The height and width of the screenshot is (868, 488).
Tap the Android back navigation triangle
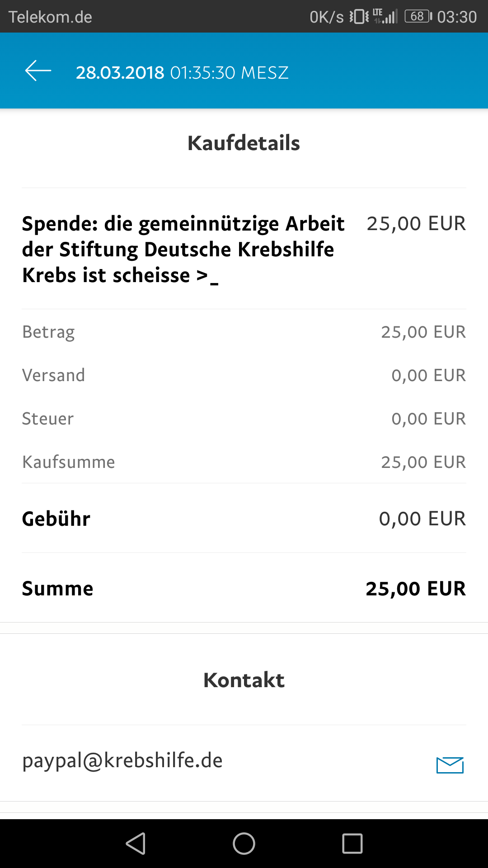(x=136, y=844)
